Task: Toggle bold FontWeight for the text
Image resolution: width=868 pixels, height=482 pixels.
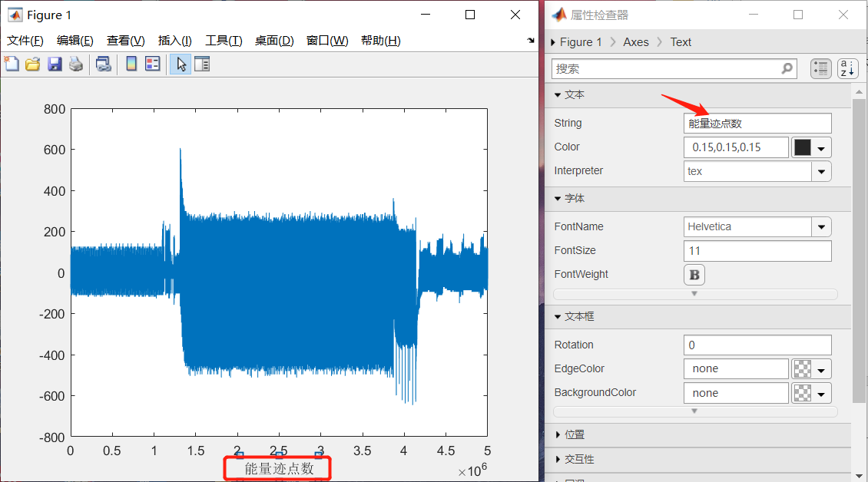Action: point(694,274)
